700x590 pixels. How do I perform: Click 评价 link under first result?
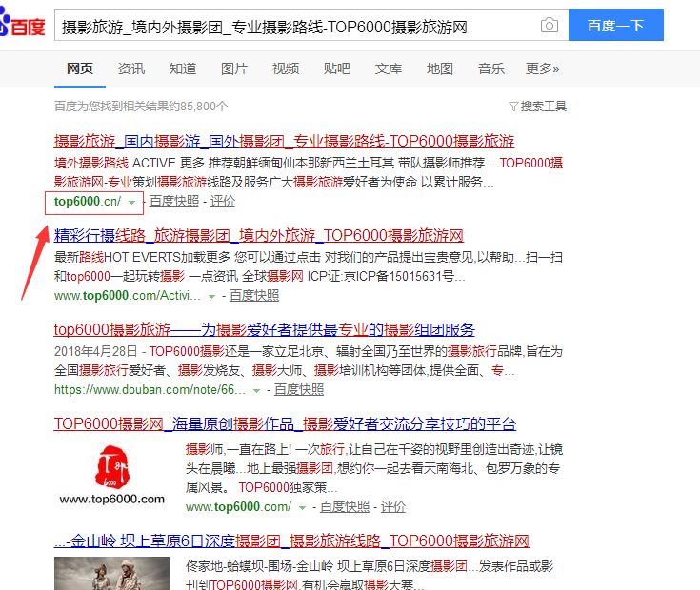click(x=223, y=202)
